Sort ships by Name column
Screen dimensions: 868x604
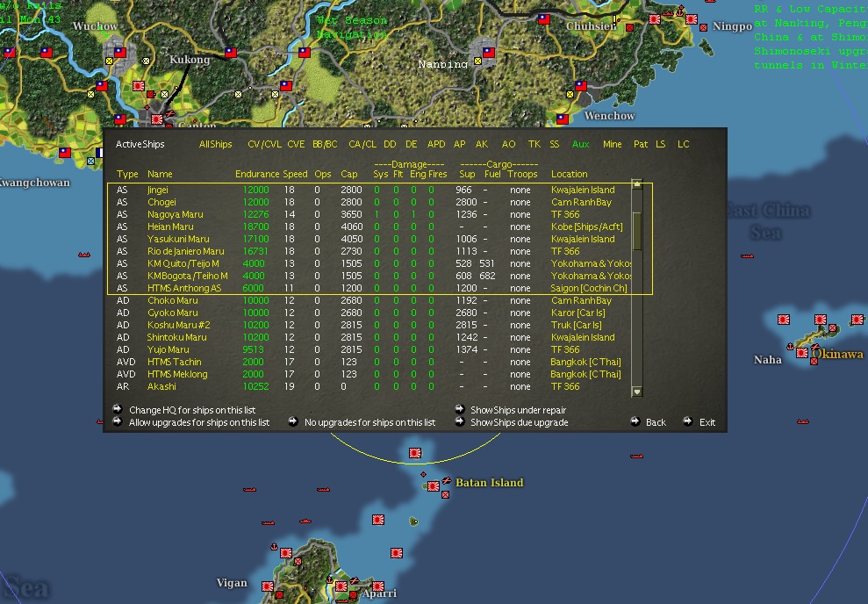160,174
